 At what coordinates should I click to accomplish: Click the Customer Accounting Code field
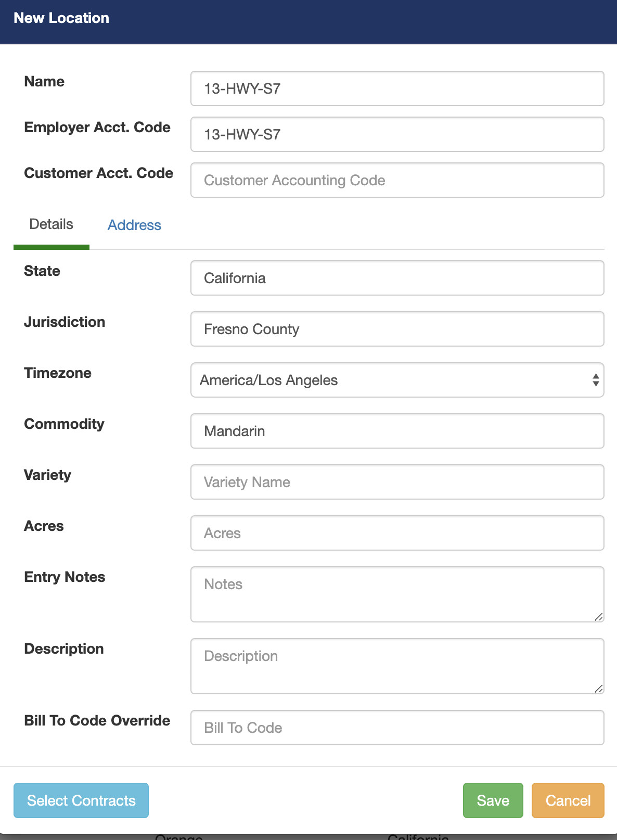click(397, 180)
